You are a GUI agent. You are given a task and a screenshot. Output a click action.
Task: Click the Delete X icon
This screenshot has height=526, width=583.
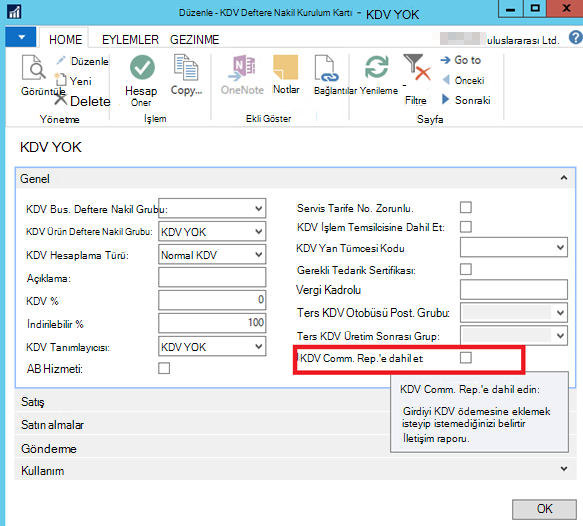61,99
